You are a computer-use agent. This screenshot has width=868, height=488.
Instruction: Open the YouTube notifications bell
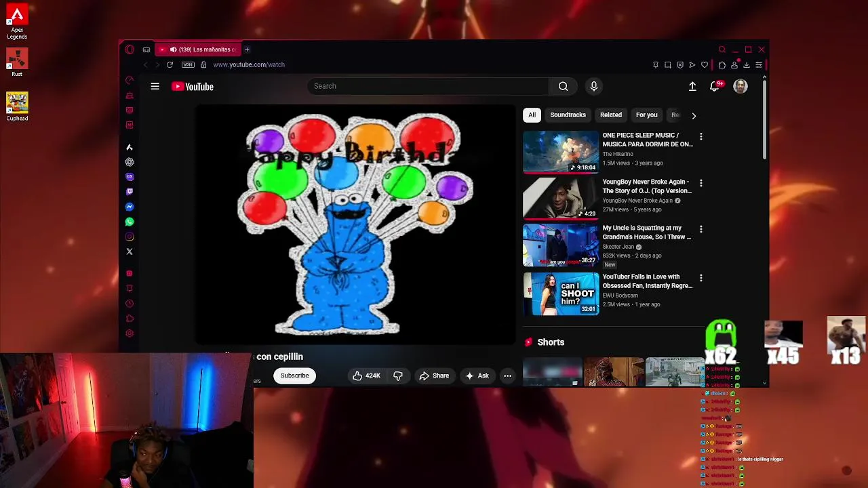tap(715, 86)
